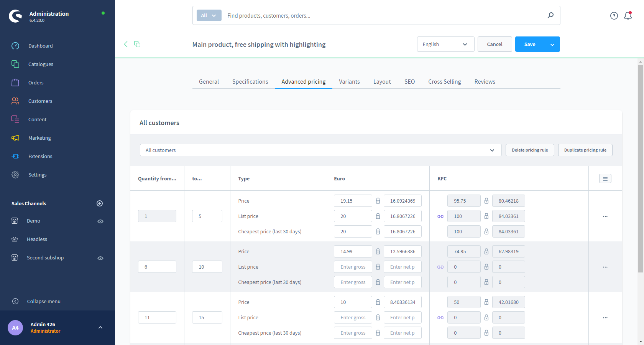Image resolution: width=644 pixels, height=345 pixels.
Task: Toggle Demo channel storefront eye icon
Action: [x=100, y=221]
